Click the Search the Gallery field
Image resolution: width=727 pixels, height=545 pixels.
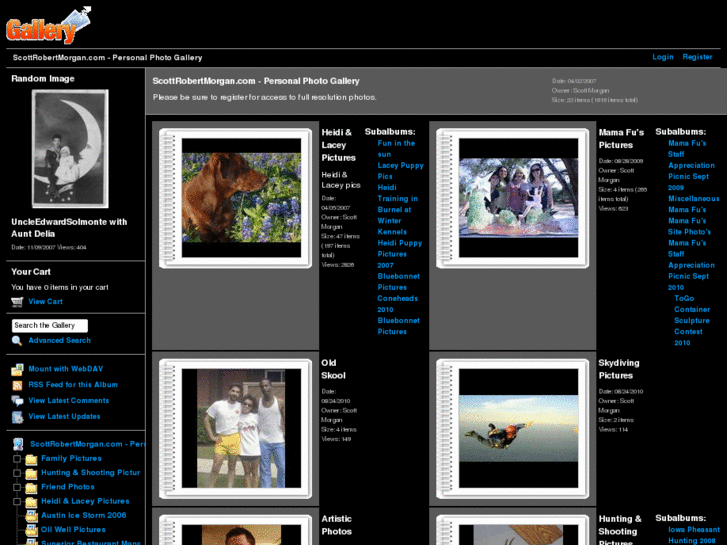[x=50, y=326]
